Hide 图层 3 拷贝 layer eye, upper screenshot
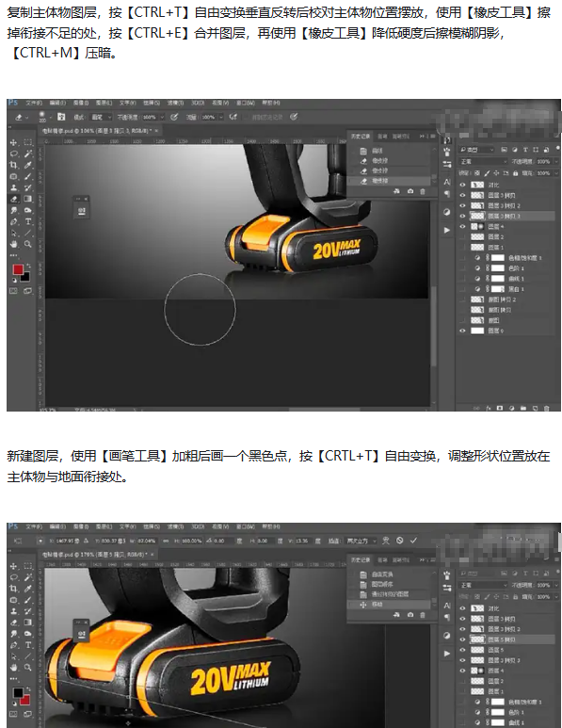This screenshot has width=562, height=728. (462, 195)
